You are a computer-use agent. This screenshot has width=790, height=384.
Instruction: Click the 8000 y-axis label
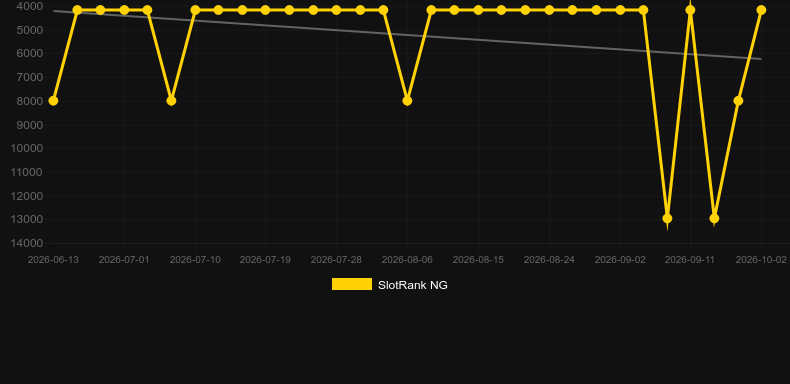(30, 101)
